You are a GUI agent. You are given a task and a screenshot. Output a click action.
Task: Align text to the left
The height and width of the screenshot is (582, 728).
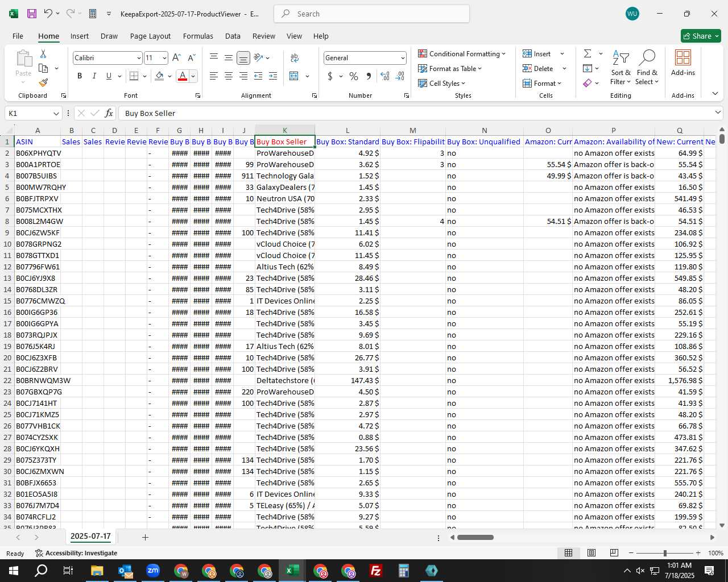214,76
